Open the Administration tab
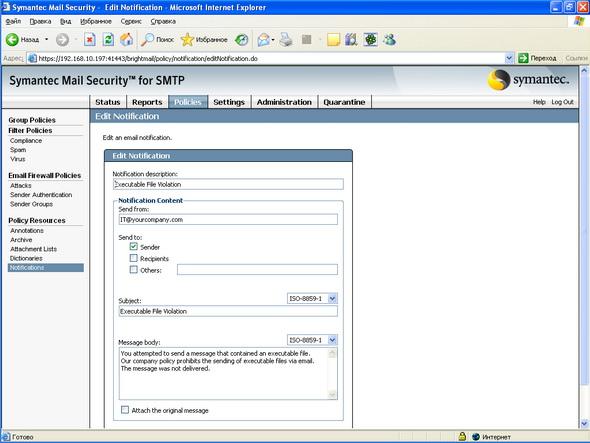The image size is (590, 443). pos(284,102)
